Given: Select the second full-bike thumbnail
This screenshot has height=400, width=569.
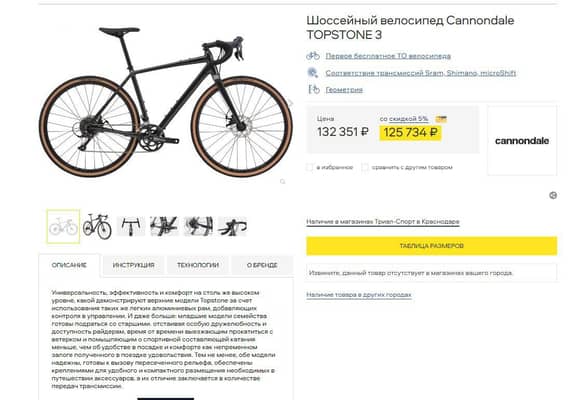Looking at the screenshot, I should point(97,226).
